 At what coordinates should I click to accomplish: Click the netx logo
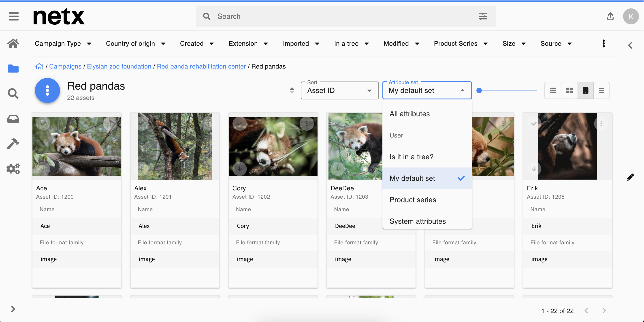tap(59, 16)
